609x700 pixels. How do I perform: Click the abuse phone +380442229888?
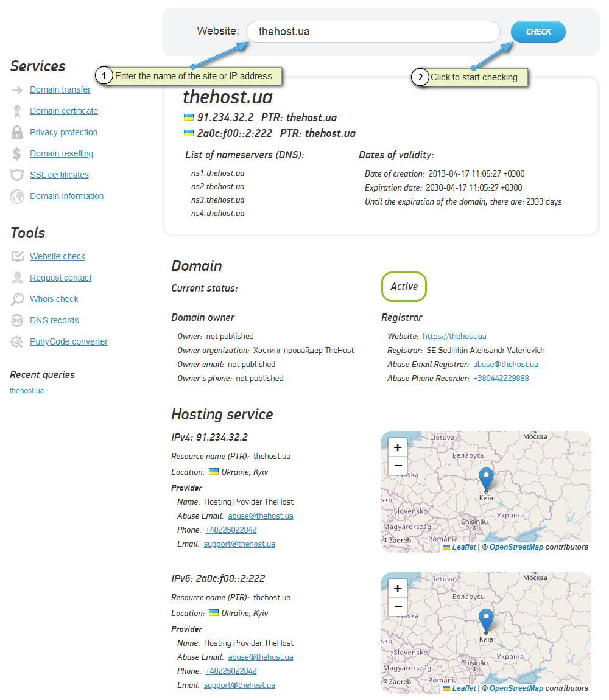pos(501,379)
